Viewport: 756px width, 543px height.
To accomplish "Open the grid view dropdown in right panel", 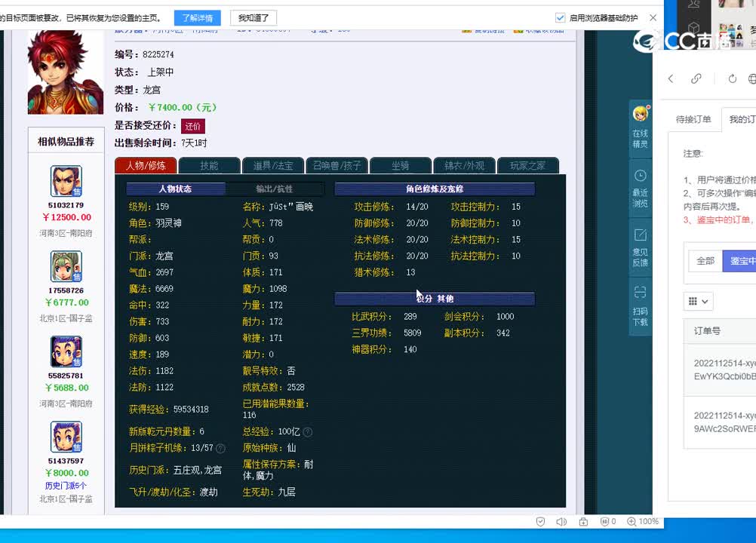I will pyautogui.click(x=698, y=301).
